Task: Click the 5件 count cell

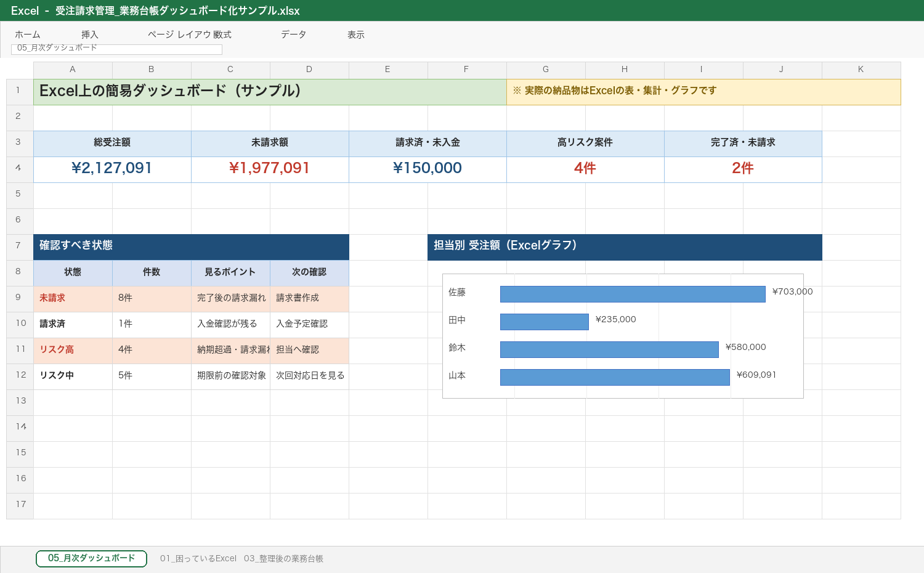Action: pyautogui.click(x=152, y=376)
